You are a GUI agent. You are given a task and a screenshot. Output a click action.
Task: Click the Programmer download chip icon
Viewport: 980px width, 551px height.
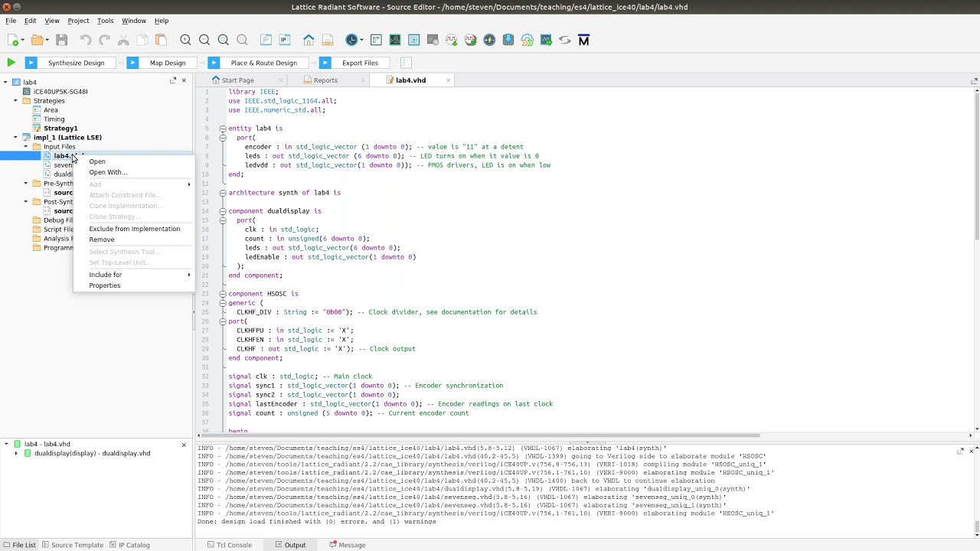(x=508, y=40)
